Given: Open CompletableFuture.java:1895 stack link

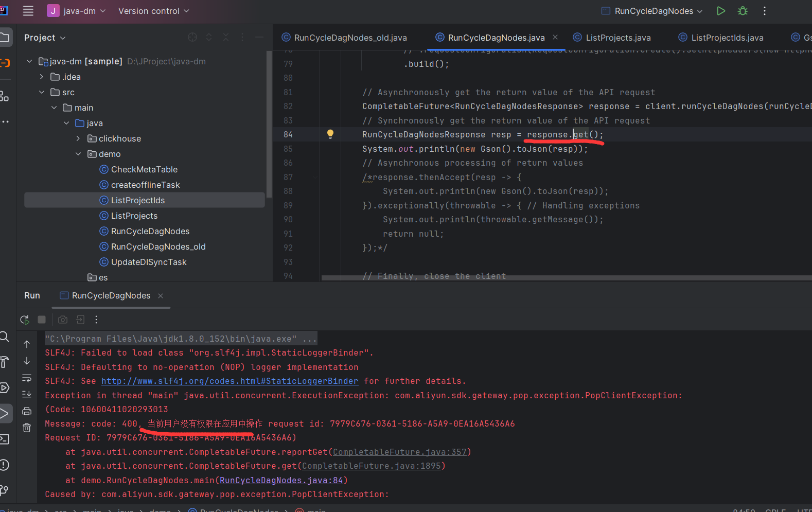Looking at the screenshot, I should [x=371, y=466].
